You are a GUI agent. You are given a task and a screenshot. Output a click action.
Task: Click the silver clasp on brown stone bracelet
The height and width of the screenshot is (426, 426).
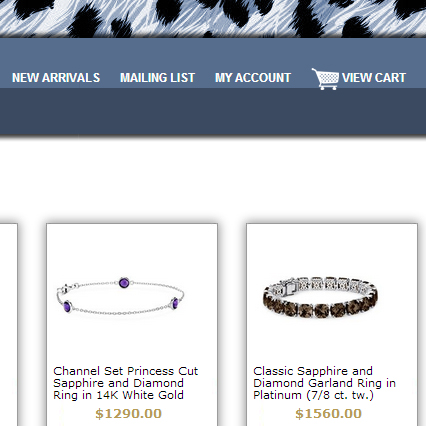289,286
